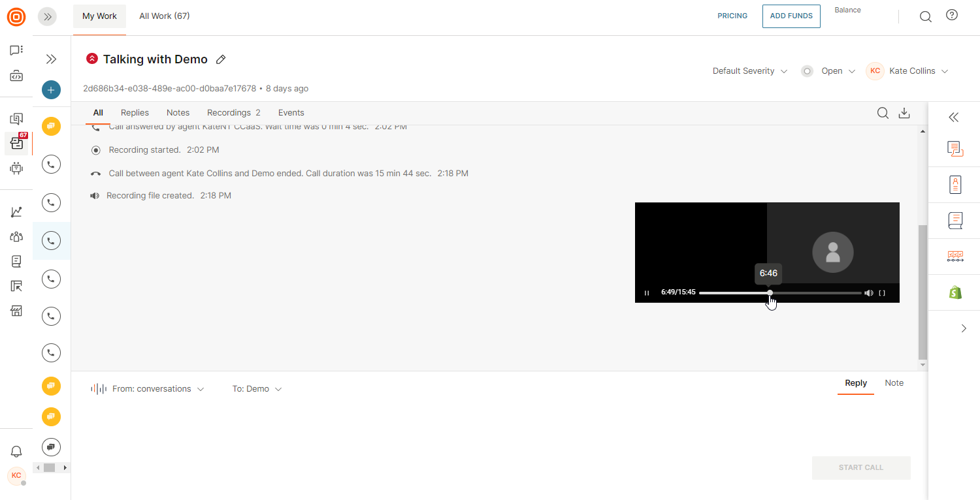This screenshot has height=500, width=980.
Task: Open the knowledge book icon in left navigation
Action: (x=16, y=262)
